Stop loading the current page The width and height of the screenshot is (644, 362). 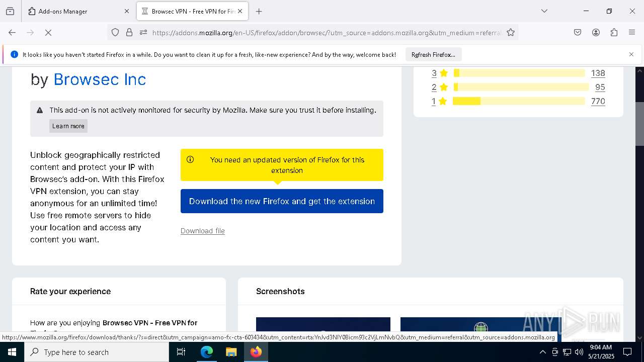(48, 32)
